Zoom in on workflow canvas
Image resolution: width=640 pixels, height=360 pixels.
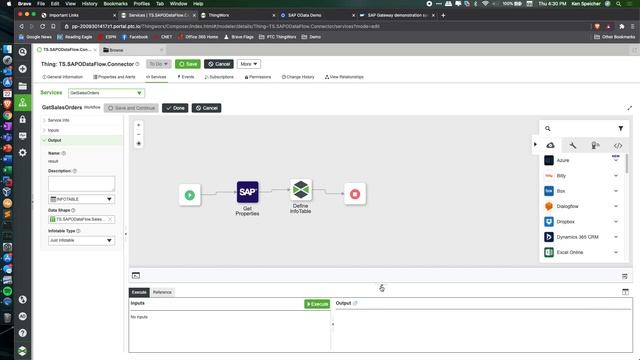pos(139,125)
